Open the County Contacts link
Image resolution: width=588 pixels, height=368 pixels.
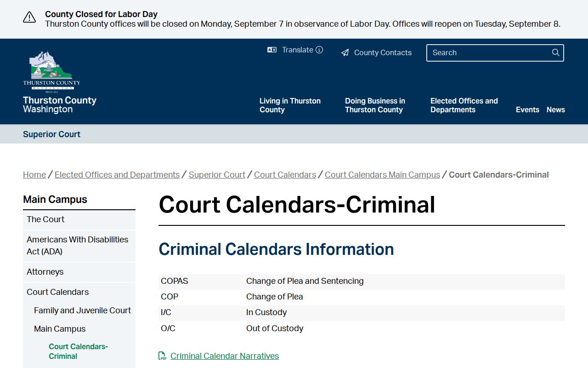tap(383, 52)
